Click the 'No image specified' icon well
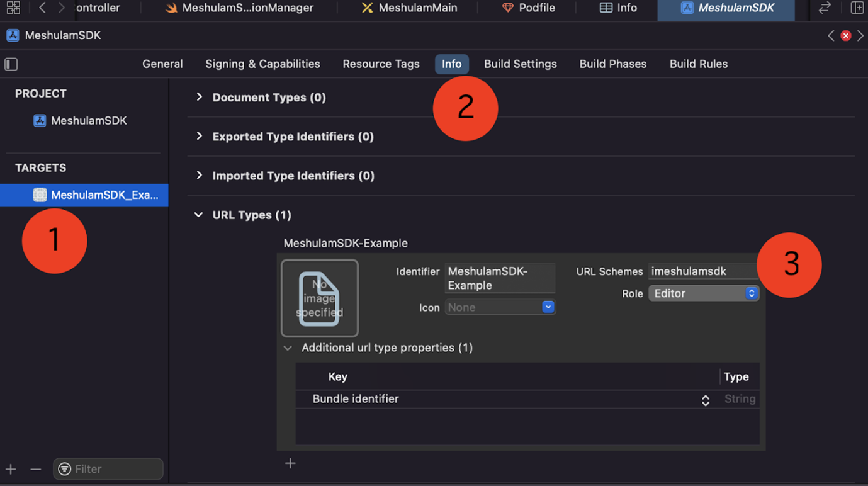Image resolution: width=868 pixels, height=486 pixels. (319, 298)
